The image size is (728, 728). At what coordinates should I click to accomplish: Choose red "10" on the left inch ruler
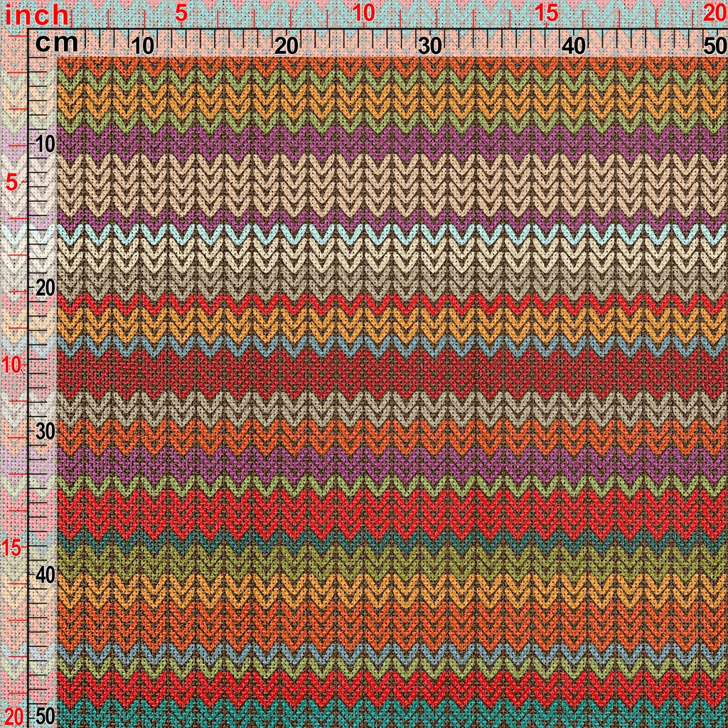pos(12,365)
